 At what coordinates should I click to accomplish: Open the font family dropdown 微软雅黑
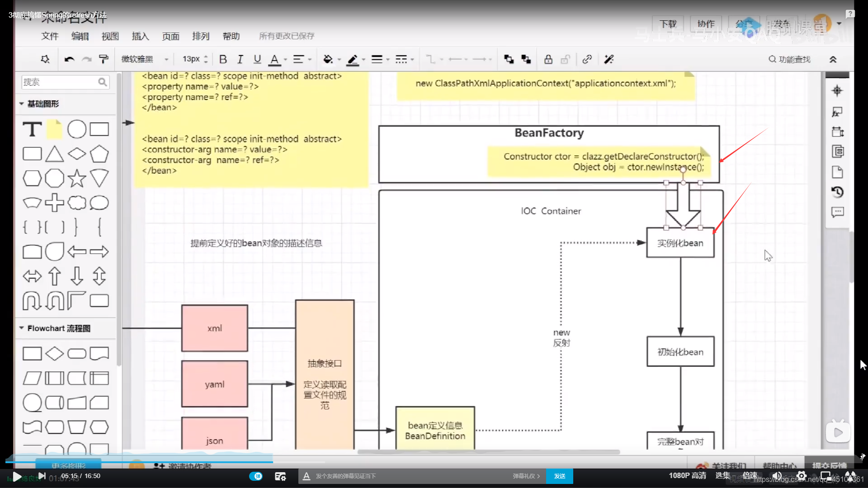click(145, 59)
